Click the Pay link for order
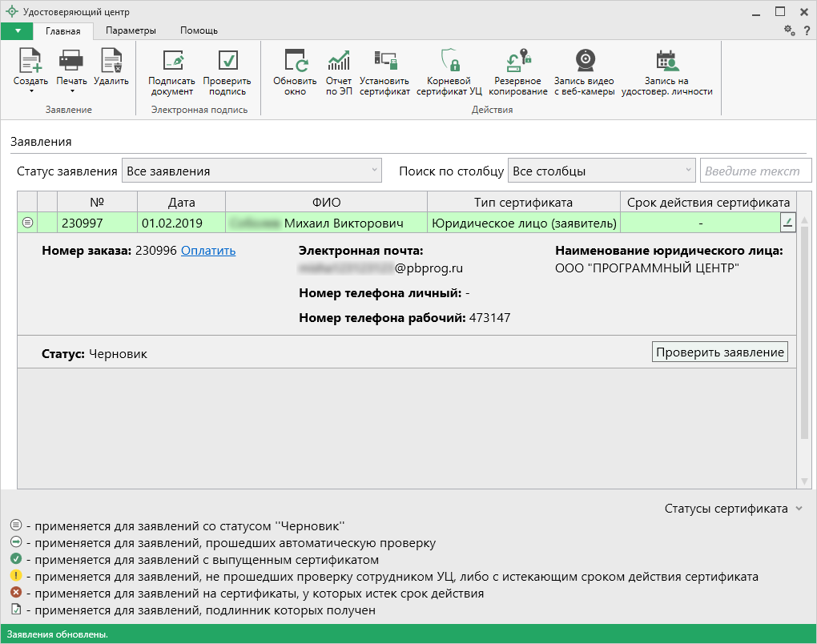Screen dimensions: 817x644 click(x=208, y=251)
